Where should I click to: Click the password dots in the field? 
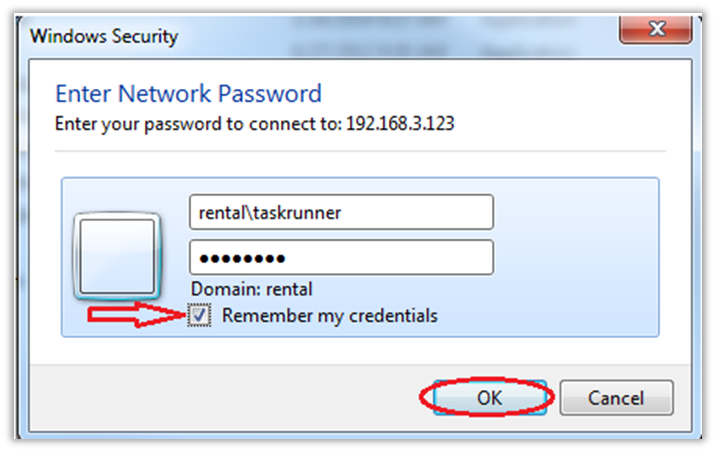pyautogui.click(x=241, y=258)
